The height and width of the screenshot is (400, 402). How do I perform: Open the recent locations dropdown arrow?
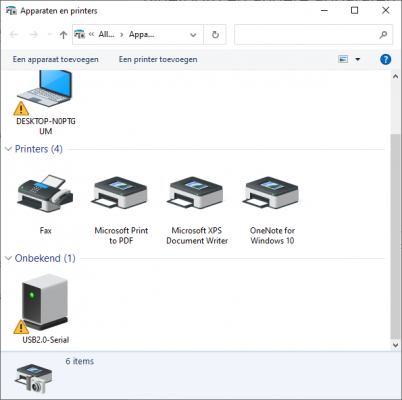tap(50, 34)
